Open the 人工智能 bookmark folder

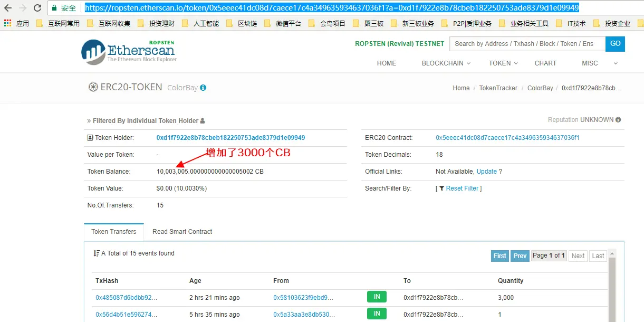point(201,23)
